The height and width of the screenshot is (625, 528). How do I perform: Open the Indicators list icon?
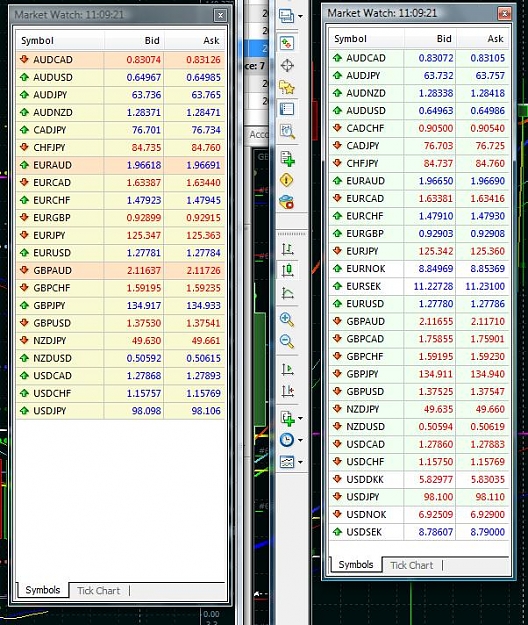(x=287, y=418)
